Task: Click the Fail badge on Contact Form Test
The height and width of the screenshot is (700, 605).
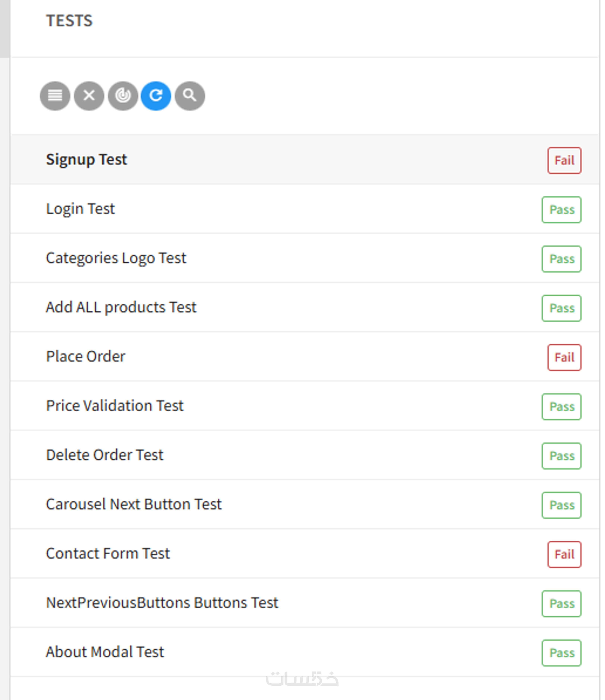Action: pos(564,555)
